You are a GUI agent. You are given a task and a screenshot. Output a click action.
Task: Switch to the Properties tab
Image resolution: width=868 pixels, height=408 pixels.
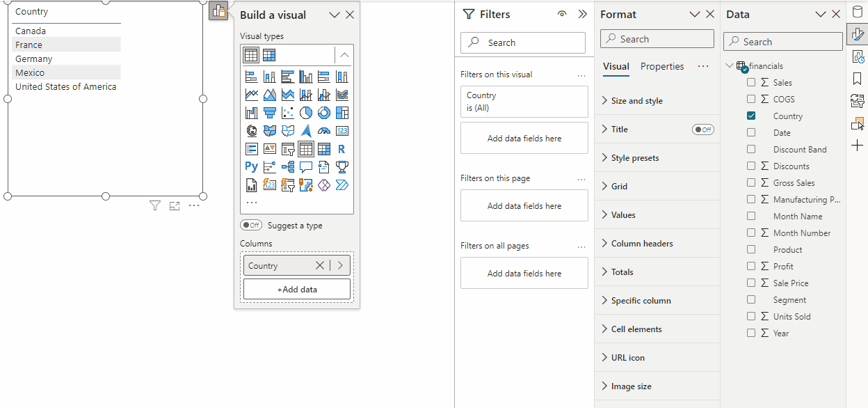[x=662, y=66]
